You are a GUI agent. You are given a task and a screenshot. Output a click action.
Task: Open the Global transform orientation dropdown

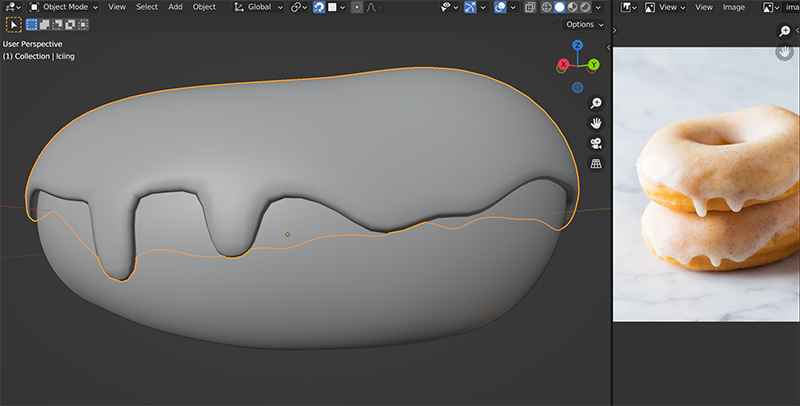(258, 7)
